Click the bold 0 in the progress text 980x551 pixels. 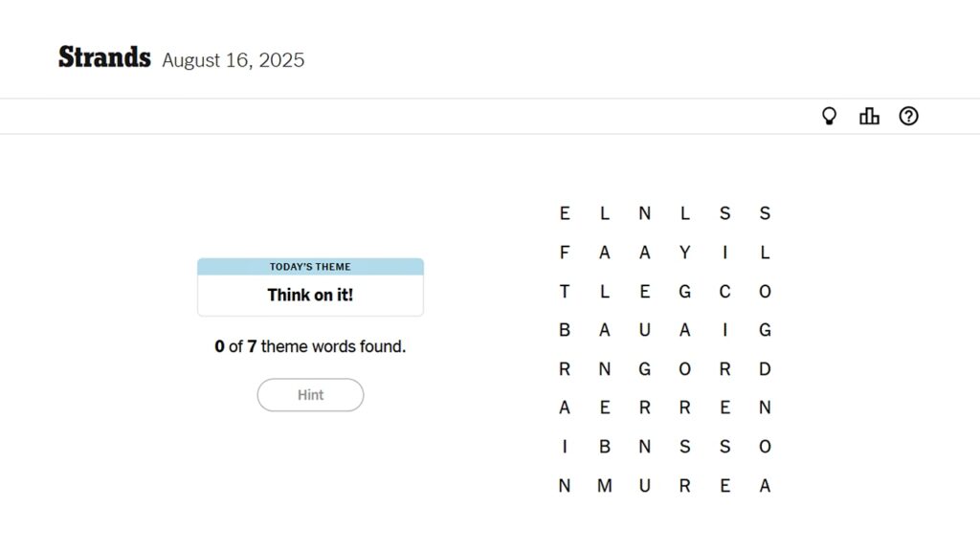(218, 346)
